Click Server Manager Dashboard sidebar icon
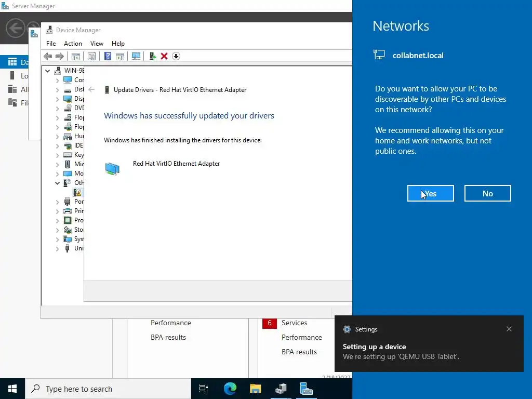 [12, 62]
